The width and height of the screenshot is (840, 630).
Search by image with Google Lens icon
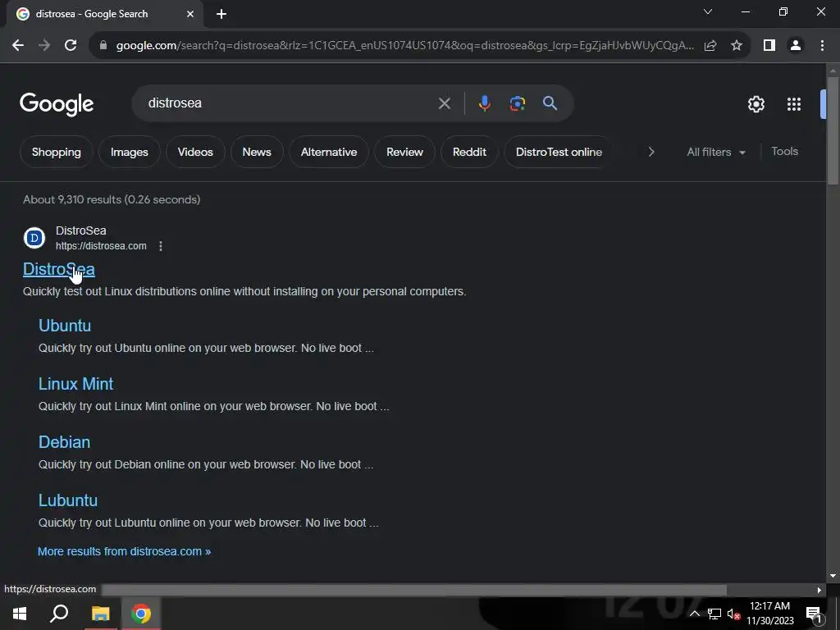click(518, 103)
